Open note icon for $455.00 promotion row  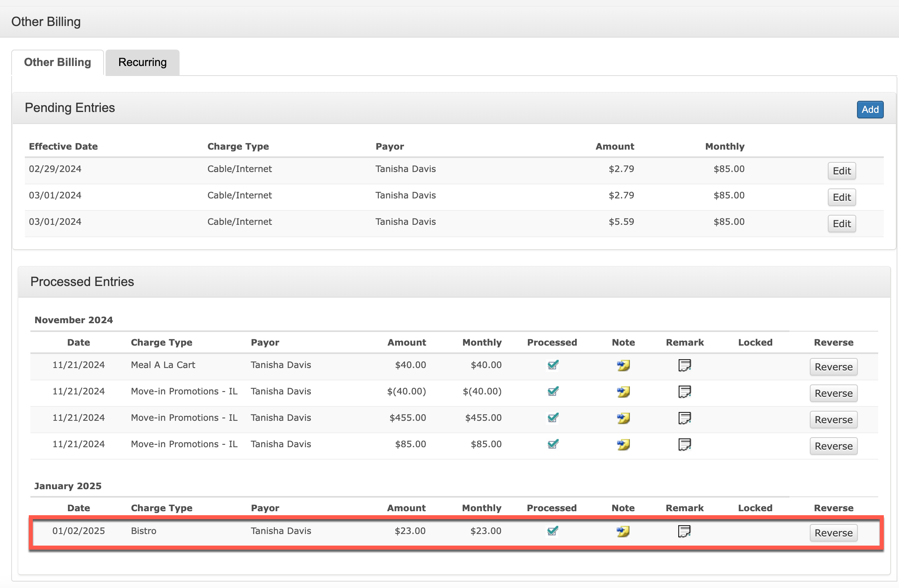(x=623, y=418)
